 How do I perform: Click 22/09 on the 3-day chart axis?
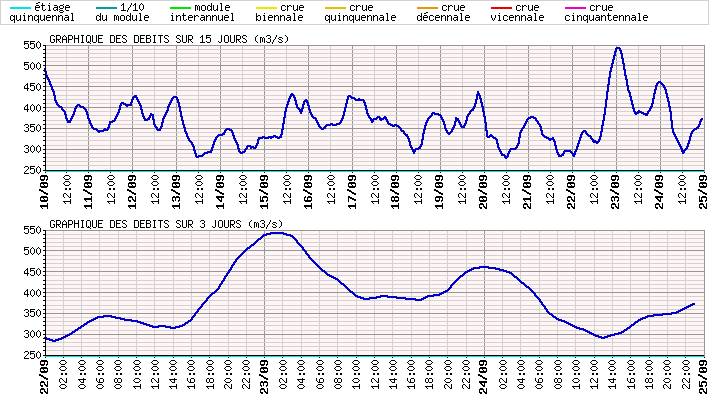(44, 377)
